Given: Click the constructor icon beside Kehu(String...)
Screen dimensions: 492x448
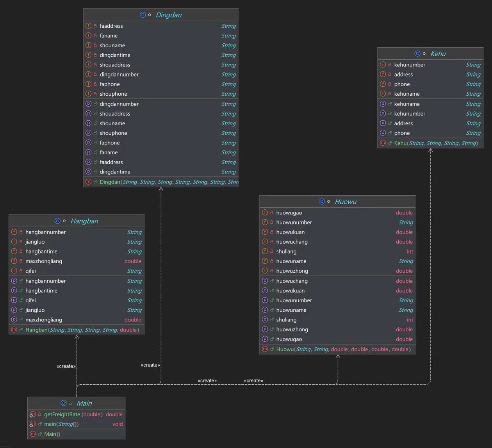Looking at the screenshot, I should pos(383,143).
